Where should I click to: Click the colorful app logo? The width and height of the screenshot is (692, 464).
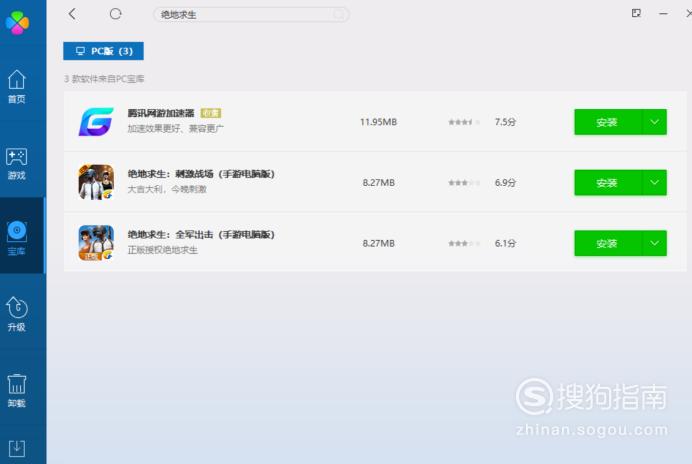pos(17,22)
